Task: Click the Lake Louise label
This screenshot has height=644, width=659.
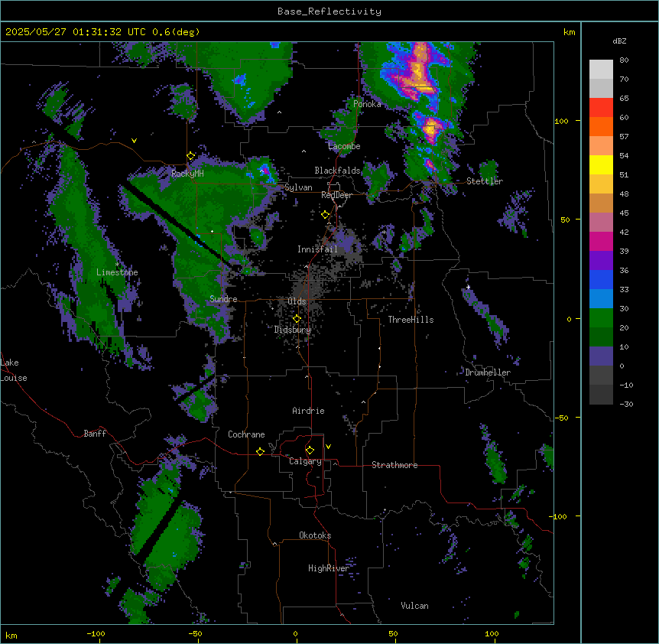Action: [x=14, y=370]
